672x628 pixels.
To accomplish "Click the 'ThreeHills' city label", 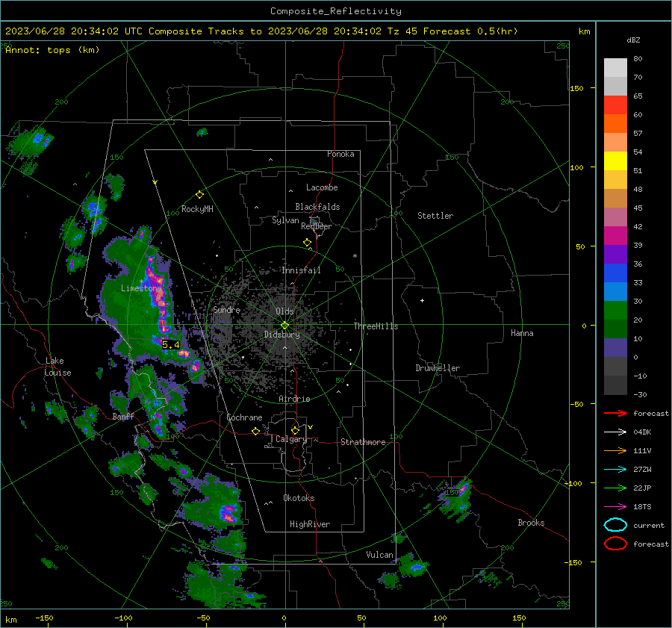I will pyautogui.click(x=376, y=326).
